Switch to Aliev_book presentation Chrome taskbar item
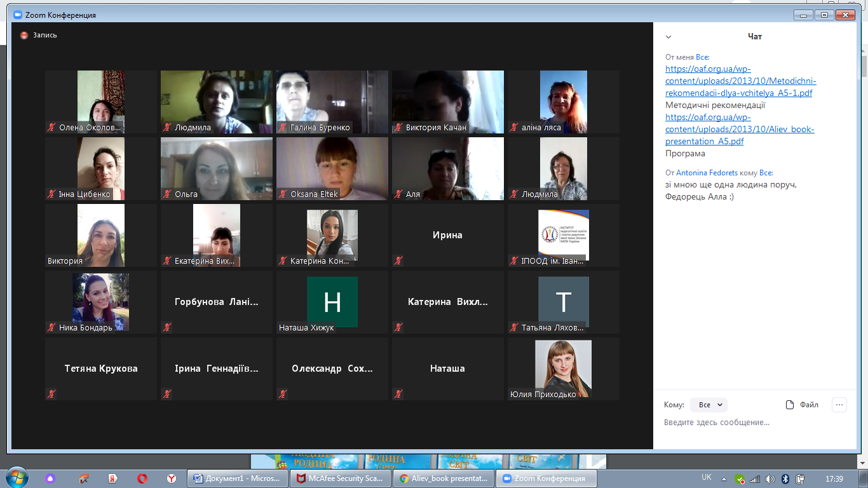This screenshot has width=868, height=488. pos(444,478)
